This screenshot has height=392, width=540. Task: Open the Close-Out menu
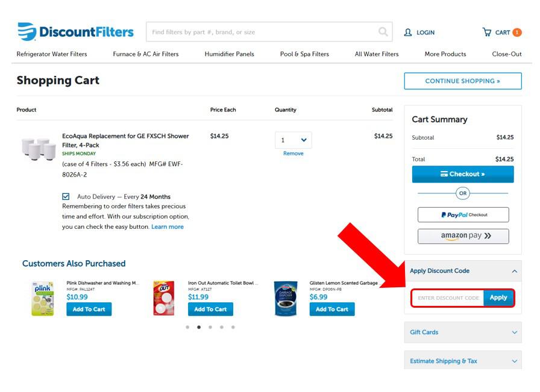click(506, 54)
